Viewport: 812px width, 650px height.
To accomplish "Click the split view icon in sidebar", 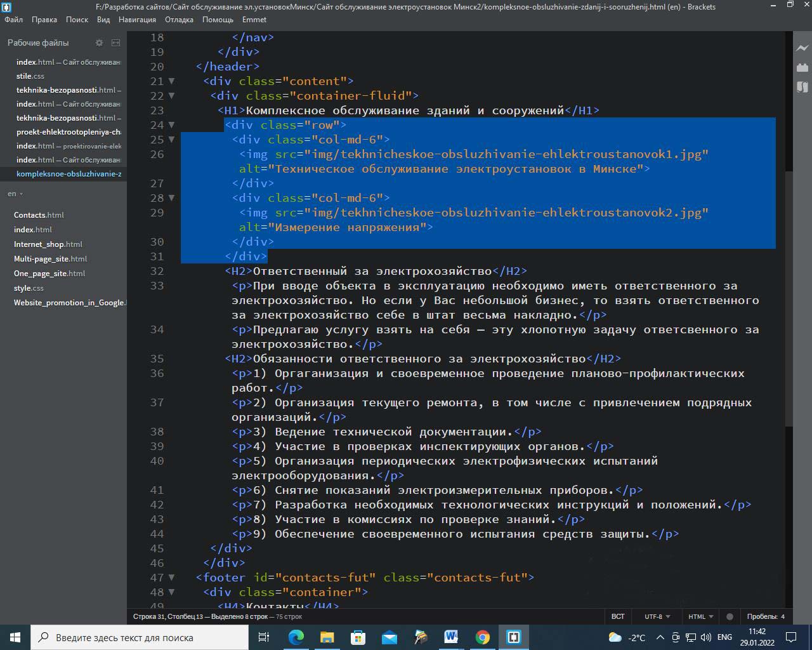I will pos(115,43).
